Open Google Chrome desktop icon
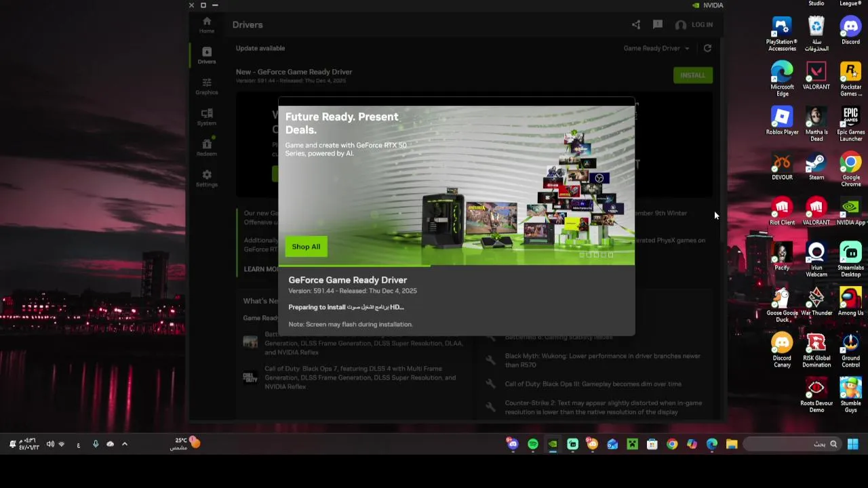The height and width of the screenshot is (488, 868). (x=850, y=170)
